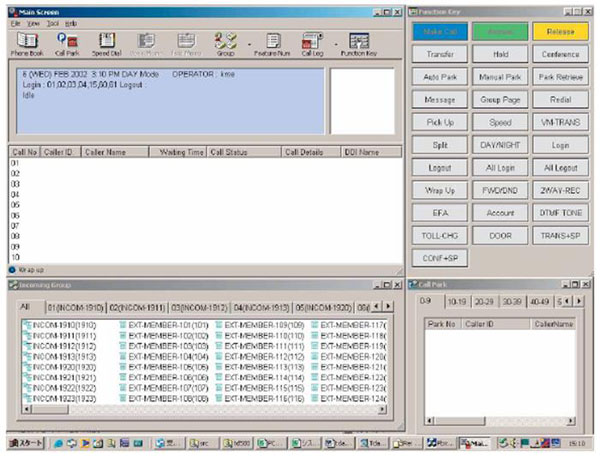Click the All Logout button

[561, 168]
